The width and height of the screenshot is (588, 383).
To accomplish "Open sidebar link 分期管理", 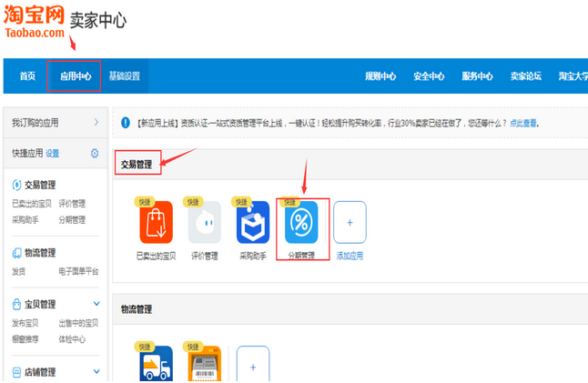I will [72, 219].
